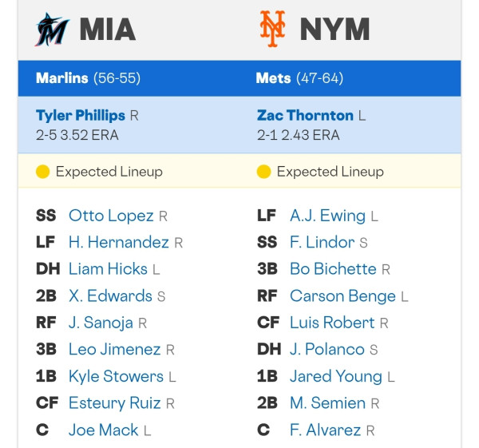
Task: Select F. Lindor in Mets lineup
Action: 323,242
